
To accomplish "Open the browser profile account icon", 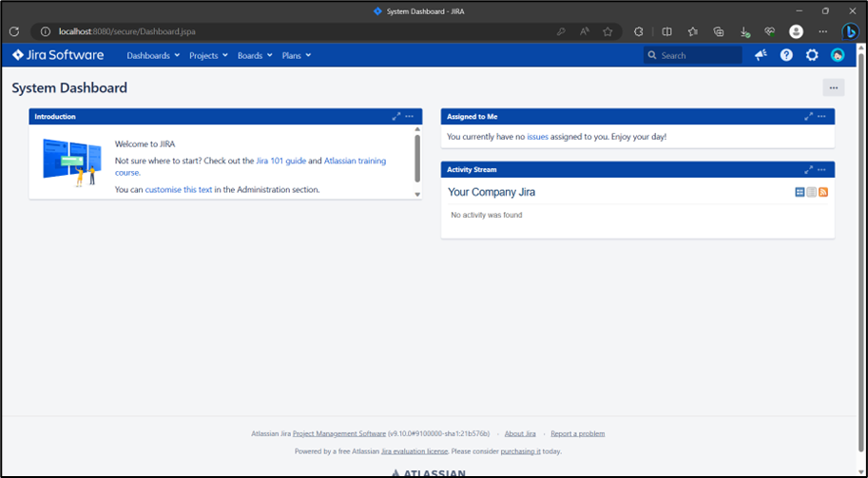I will click(796, 31).
